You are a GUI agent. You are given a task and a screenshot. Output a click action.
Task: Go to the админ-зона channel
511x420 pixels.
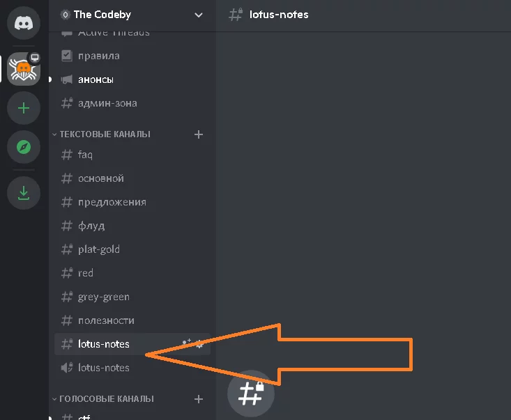pos(107,103)
